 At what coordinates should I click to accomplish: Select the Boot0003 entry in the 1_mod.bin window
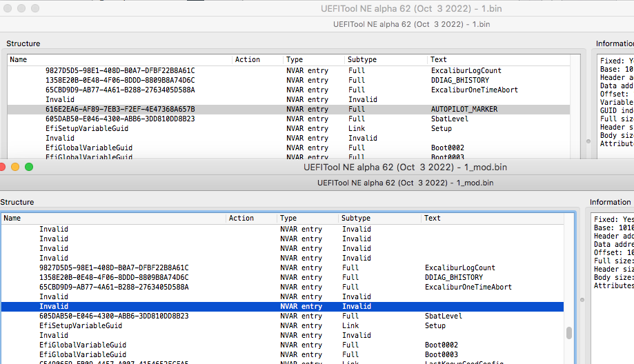(283, 355)
